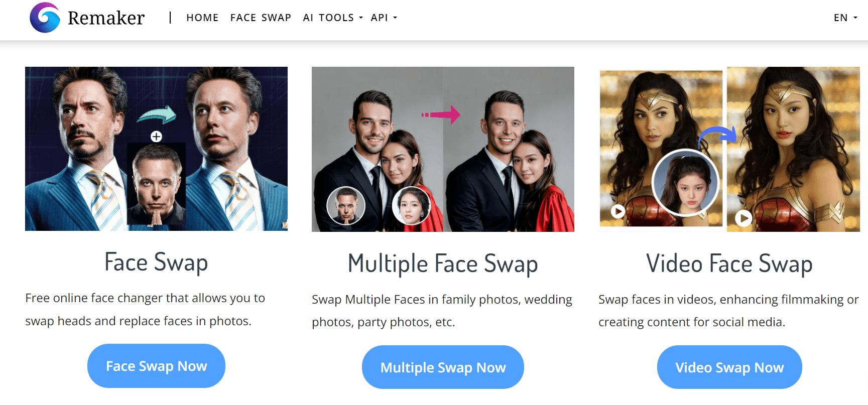Click the circular man's face thumbnail
Screen dimensions: 868x405
(x=345, y=205)
